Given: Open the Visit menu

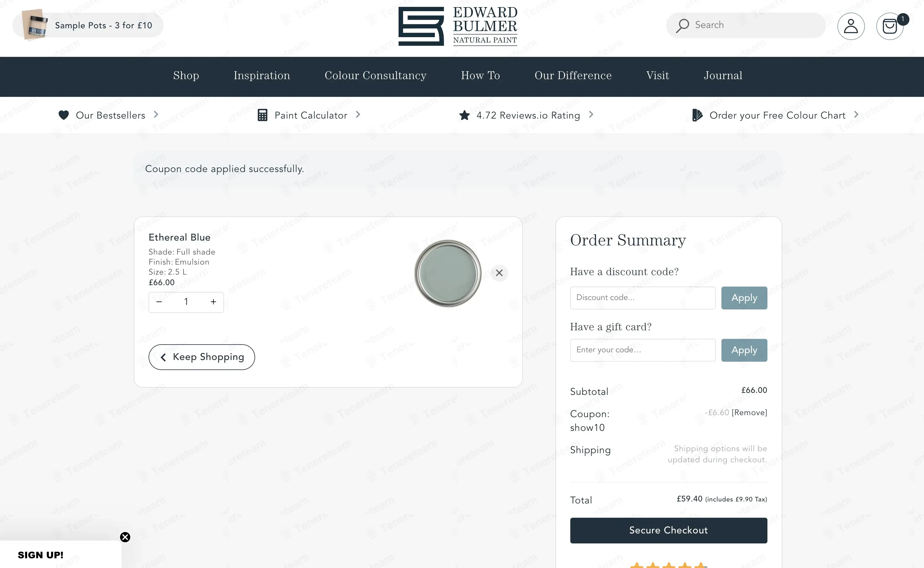Looking at the screenshot, I should (658, 76).
